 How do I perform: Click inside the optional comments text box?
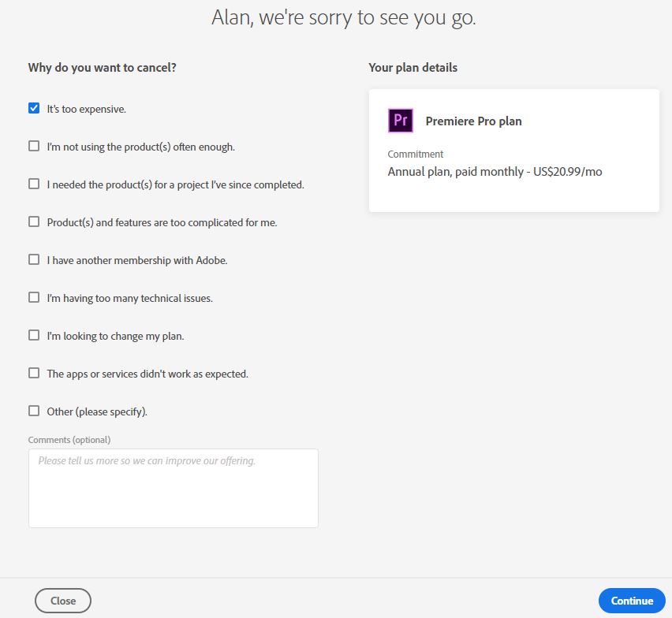(x=173, y=488)
